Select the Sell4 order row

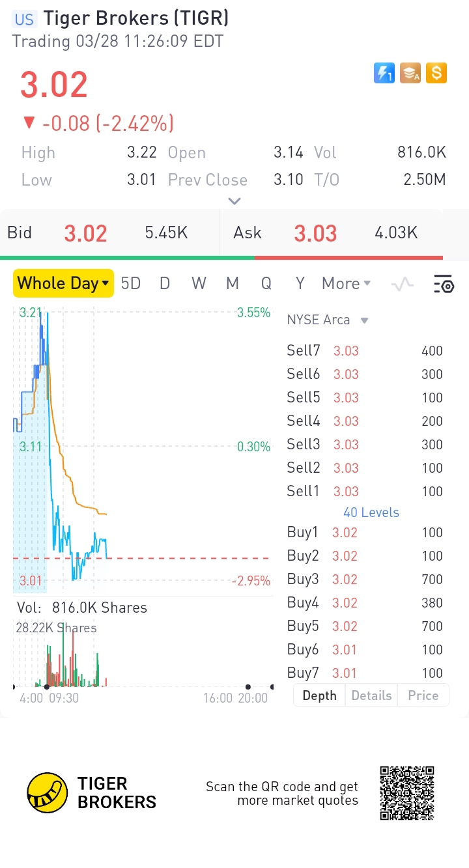(365, 421)
